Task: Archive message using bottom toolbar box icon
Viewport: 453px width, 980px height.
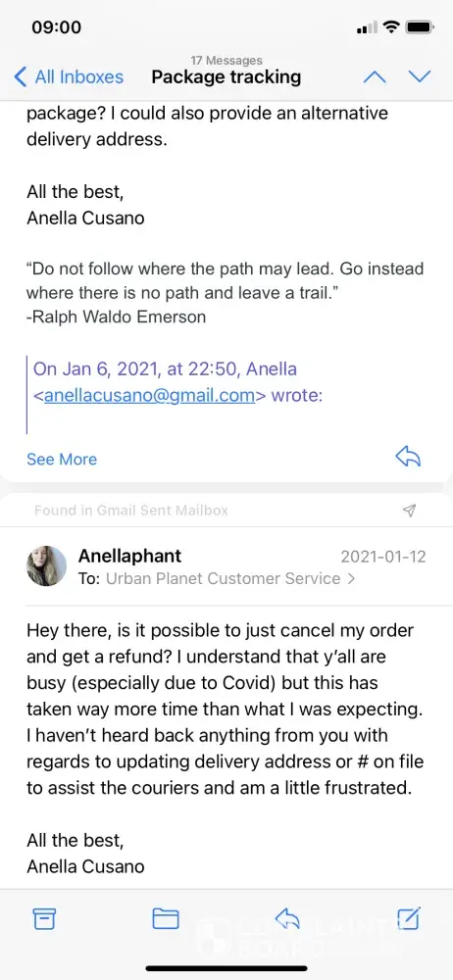Action: [44, 918]
